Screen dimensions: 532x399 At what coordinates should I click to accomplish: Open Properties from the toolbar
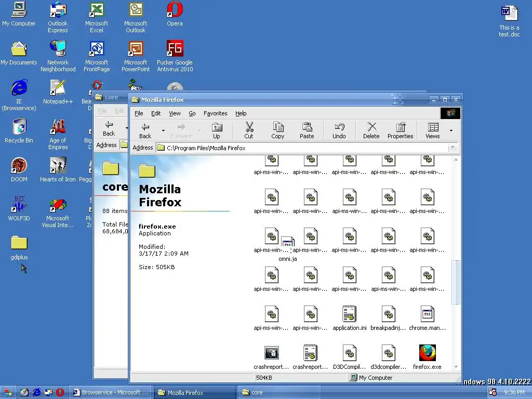coord(401,130)
